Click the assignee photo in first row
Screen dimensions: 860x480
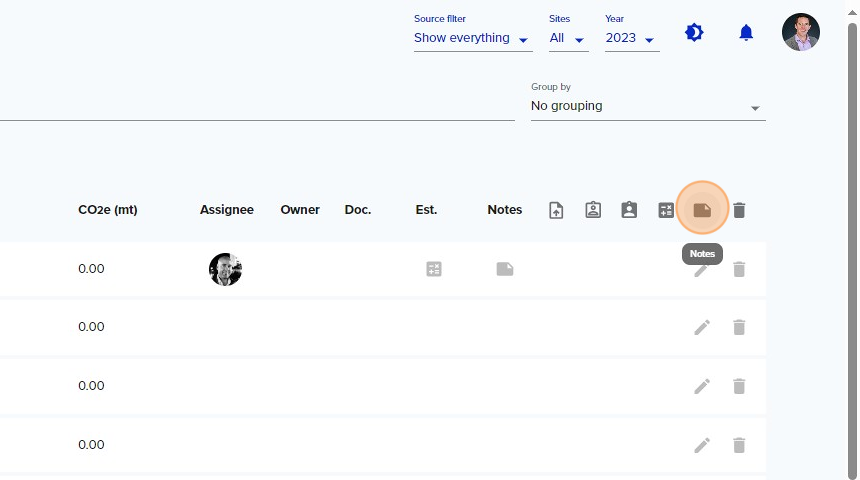click(x=225, y=269)
